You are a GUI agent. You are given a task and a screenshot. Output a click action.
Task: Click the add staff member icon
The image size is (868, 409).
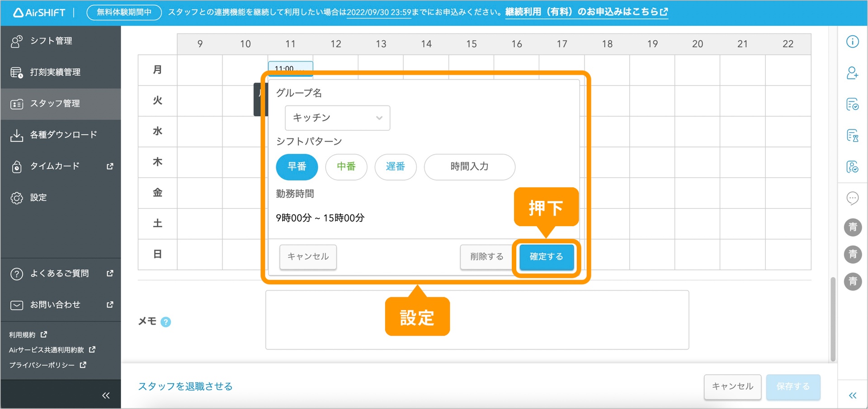pos(853,73)
